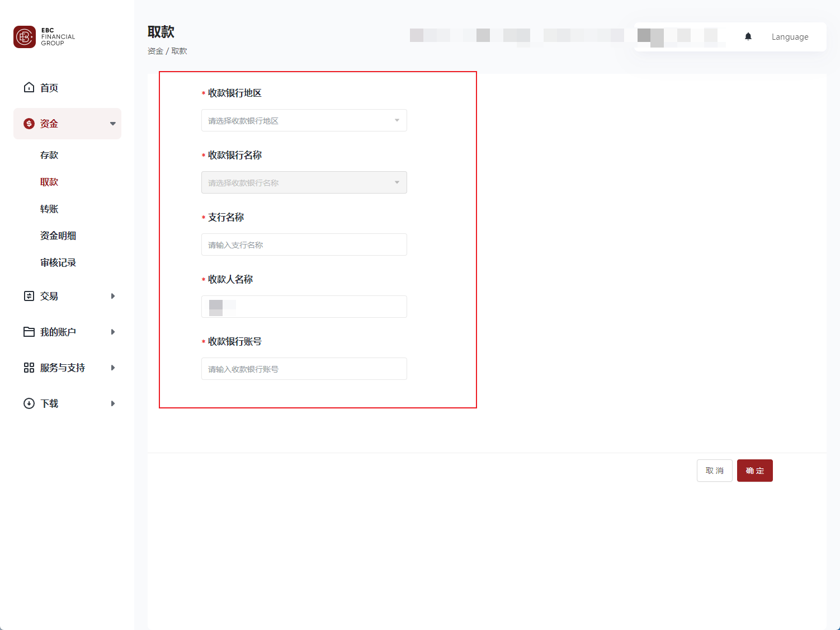840x630 pixels.
Task: Open the 转账 submenu item
Action: 49,209
